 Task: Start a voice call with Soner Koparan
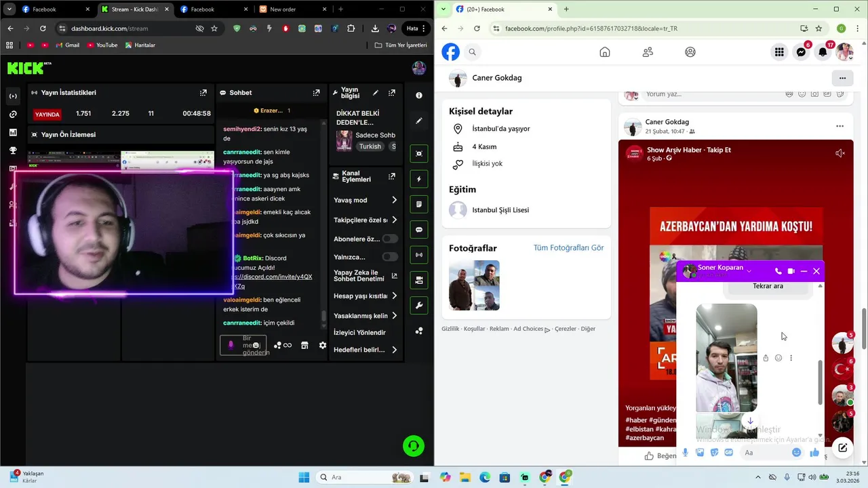778,271
